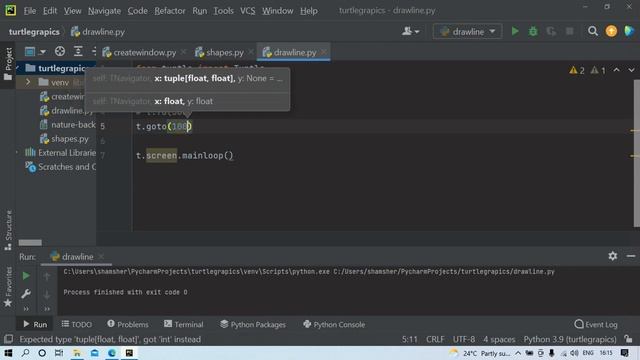Image resolution: width=640 pixels, height=360 pixels.
Task: Toggle tool window quick access in status bar
Action: tap(8, 339)
